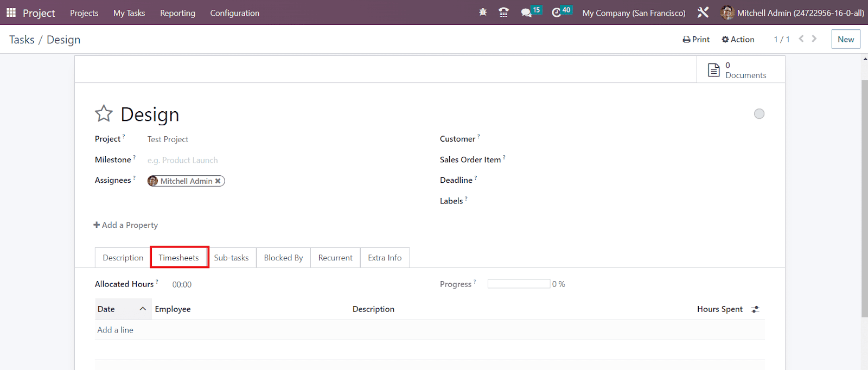
Task: Click the wrench tools icon
Action: click(703, 12)
